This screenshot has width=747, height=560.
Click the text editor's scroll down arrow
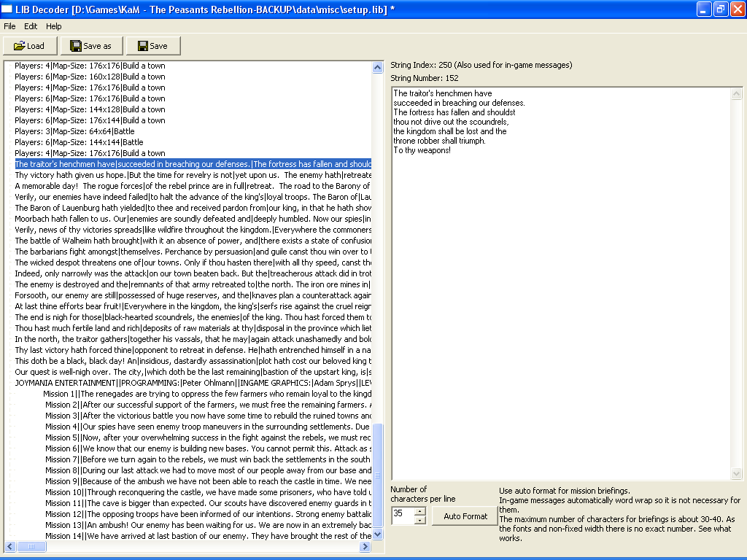pos(737,474)
